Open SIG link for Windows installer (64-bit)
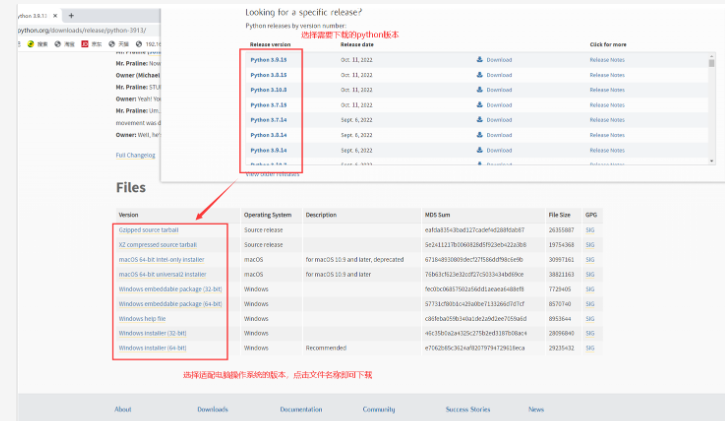The height and width of the screenshot is (421, 725). [590, 348]
